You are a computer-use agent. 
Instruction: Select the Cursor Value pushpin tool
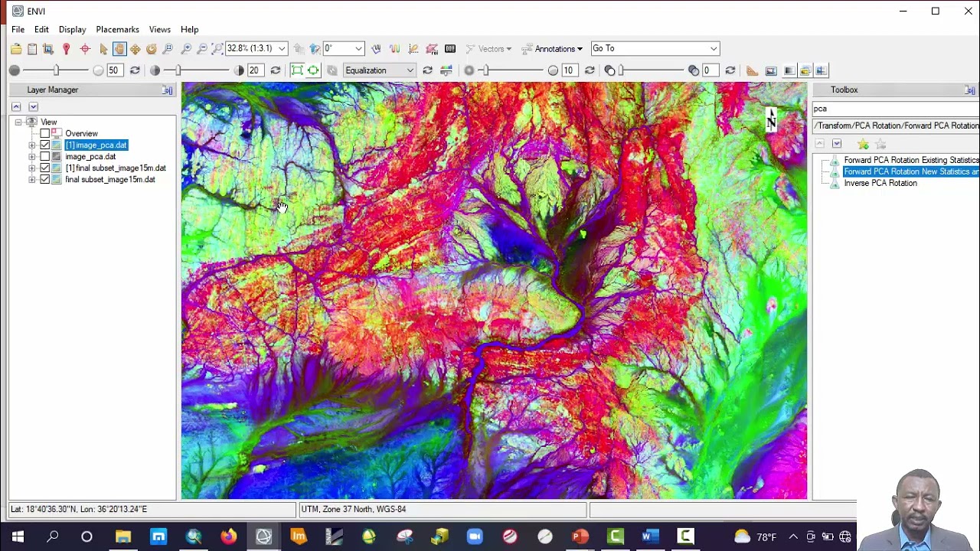[66, 49]
